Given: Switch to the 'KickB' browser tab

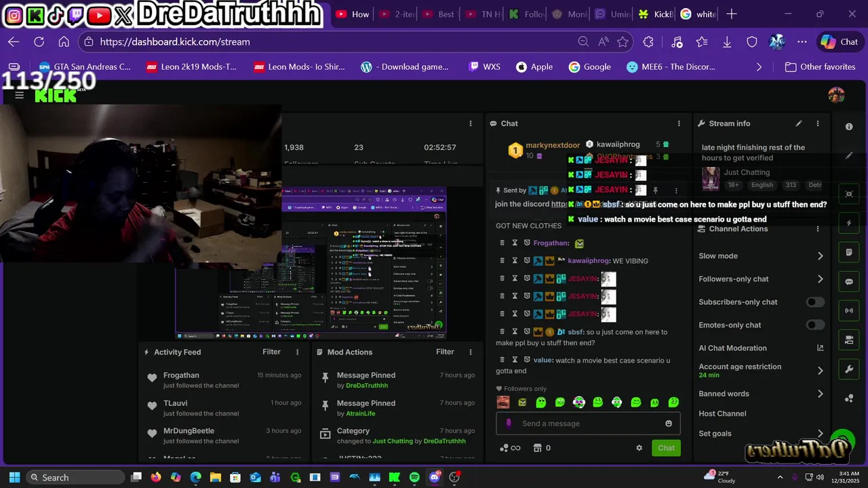Looking at the screenshot, I should click(x=656, y=14).
